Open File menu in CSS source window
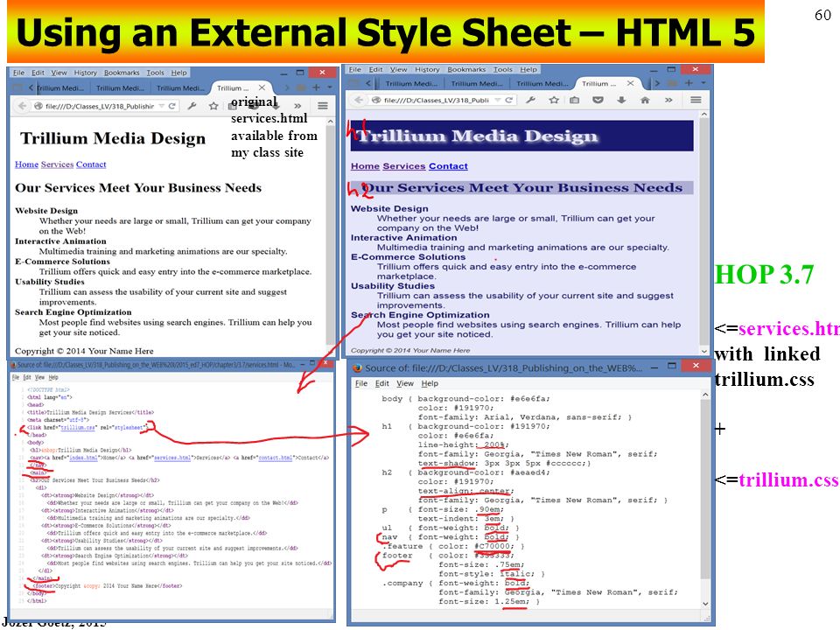The width and height of the screenshot is (840, 630). 361,383
